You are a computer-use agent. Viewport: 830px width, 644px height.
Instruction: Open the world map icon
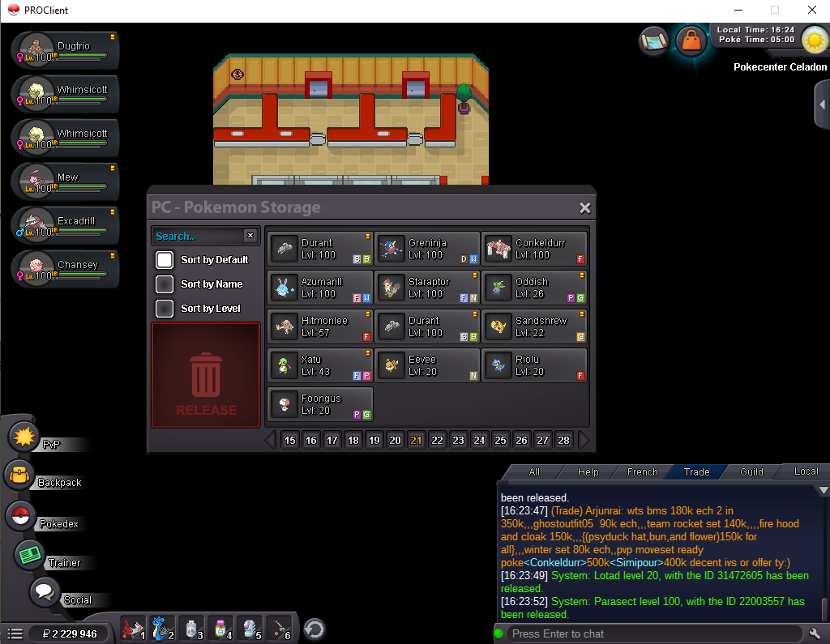tap(654, 41)
